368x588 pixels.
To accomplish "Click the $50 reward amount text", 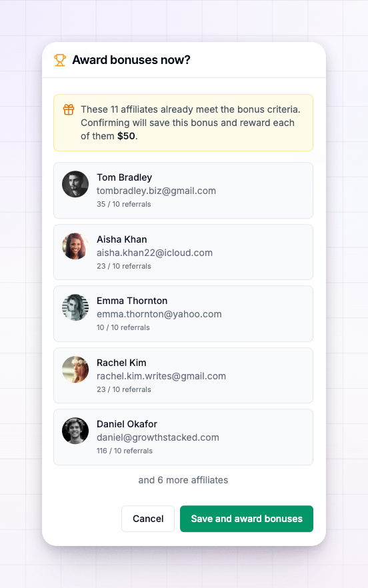I will [126, 136].
